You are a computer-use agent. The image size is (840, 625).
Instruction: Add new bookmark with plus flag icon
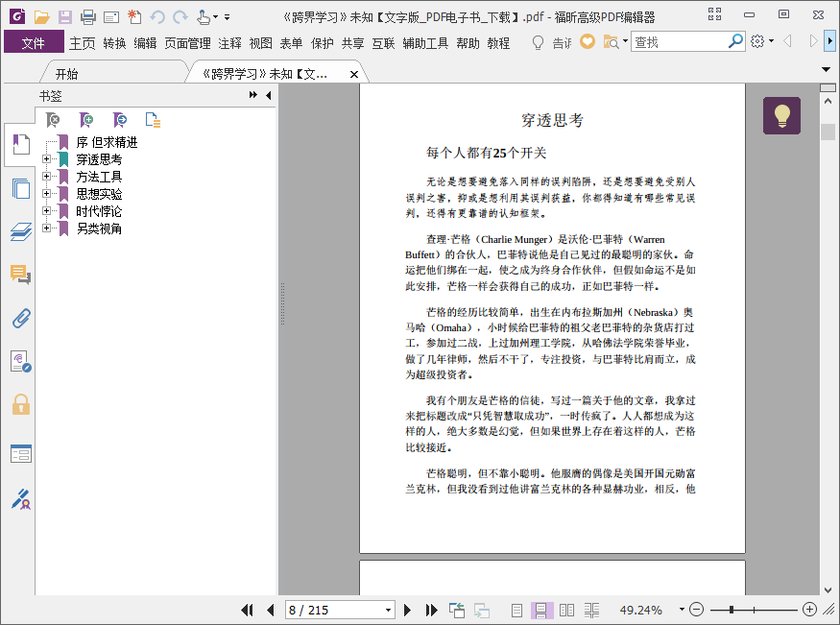(86, 120)
